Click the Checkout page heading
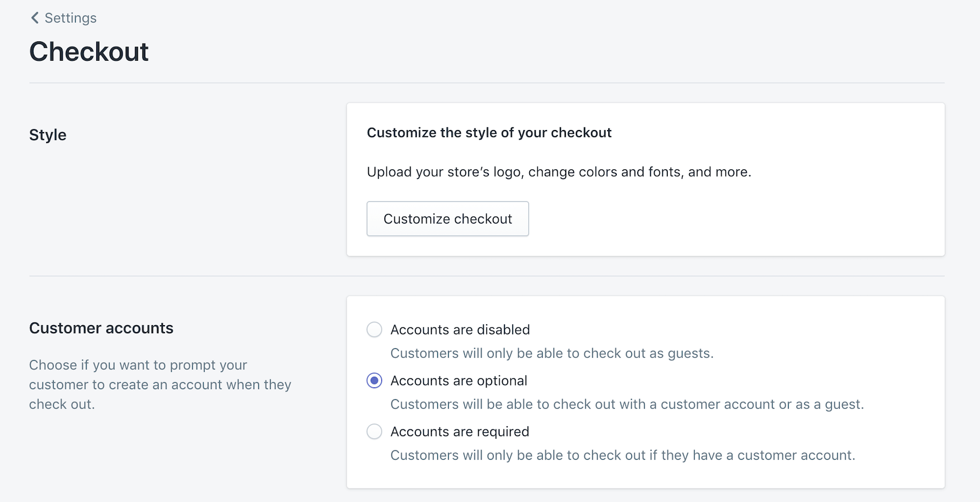The height and width of the screenshot is (502, 980). click(x=89, y=52)
